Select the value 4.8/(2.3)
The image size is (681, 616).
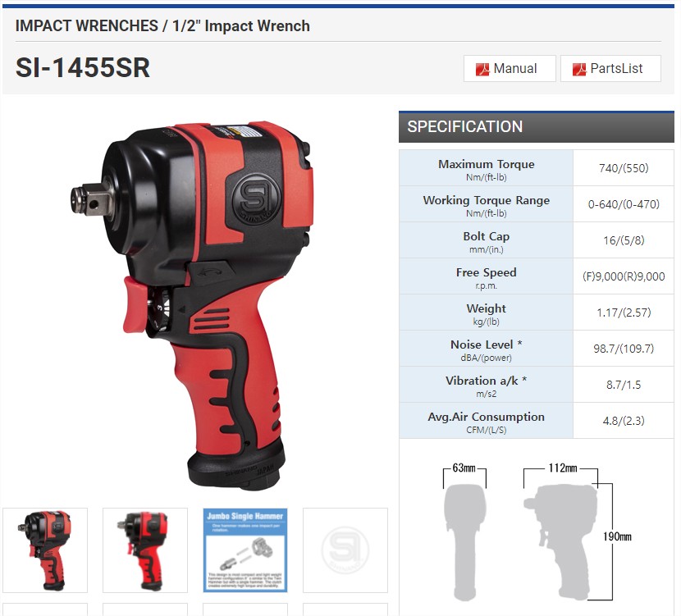(624, 421)
